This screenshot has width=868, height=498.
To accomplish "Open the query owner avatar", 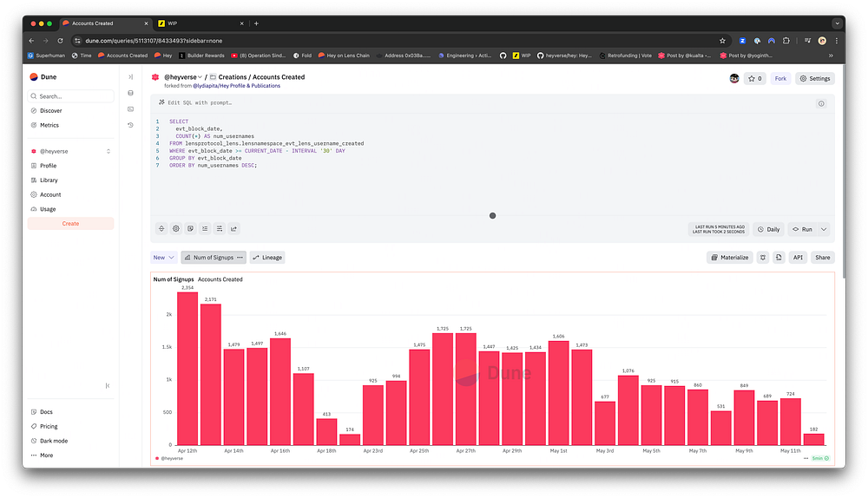I will (x=734, y=79).
